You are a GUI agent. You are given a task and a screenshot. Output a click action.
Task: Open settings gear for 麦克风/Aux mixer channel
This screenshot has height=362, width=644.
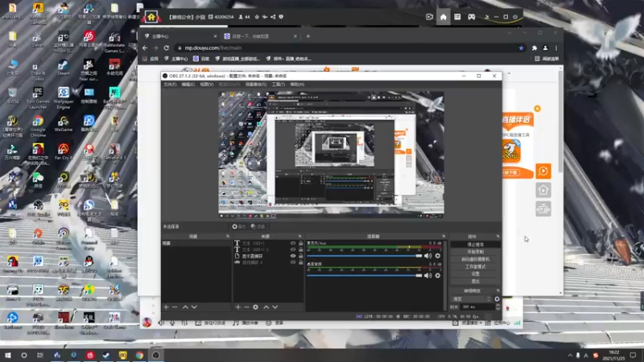(438, 256)
